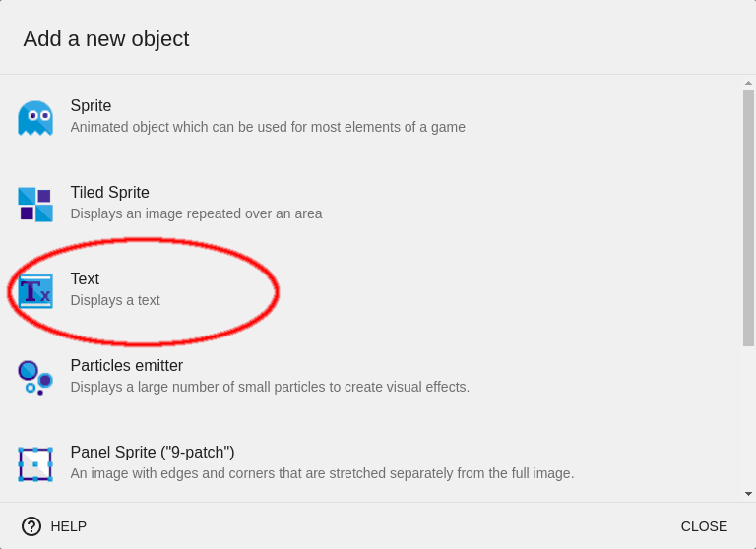
Task: Select Particles emitter object type
Action: pyautogui.click(x=127, y=366)
